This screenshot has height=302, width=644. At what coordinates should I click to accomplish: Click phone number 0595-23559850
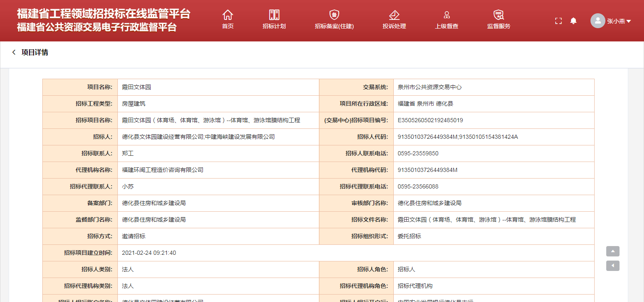[418, 153]
